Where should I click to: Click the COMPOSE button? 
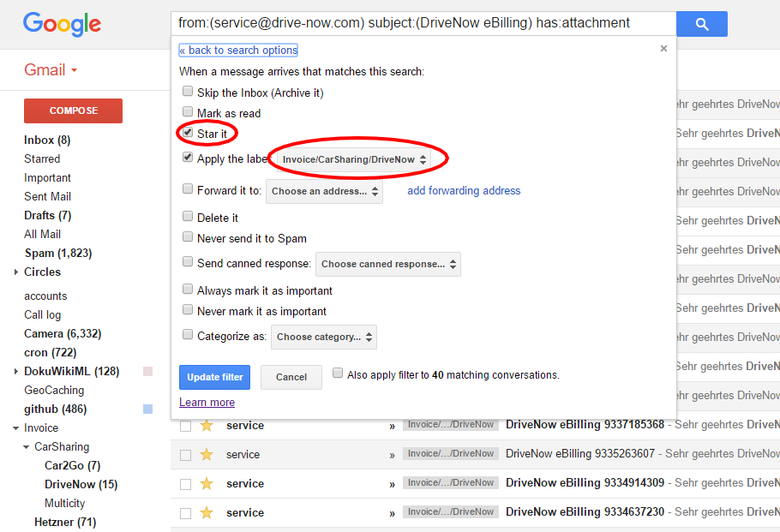coord(73,111)
